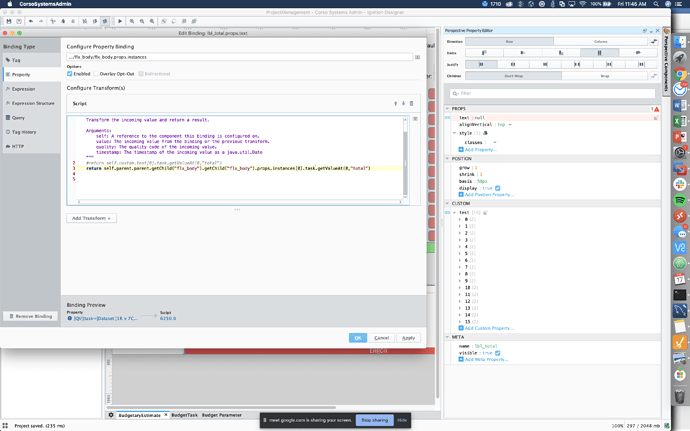Click the icon right of script editor

point(415,119)
